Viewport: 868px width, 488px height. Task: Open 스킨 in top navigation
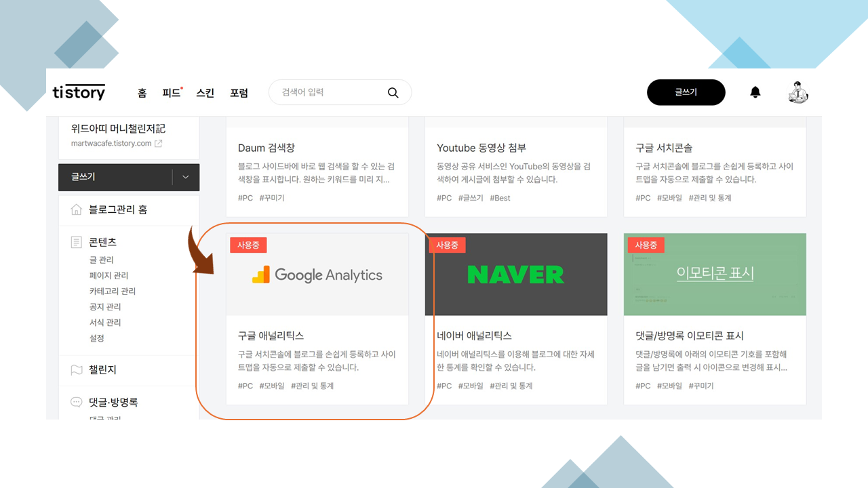[x=205, y=93]
